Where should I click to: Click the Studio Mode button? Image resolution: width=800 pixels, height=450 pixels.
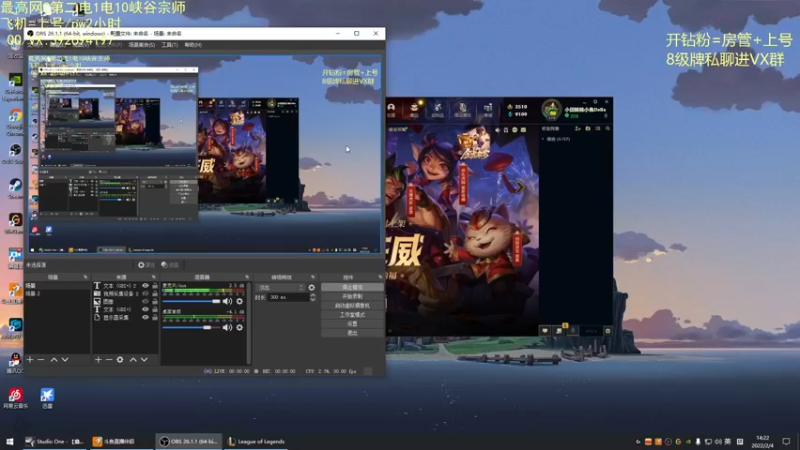point(352,315)
